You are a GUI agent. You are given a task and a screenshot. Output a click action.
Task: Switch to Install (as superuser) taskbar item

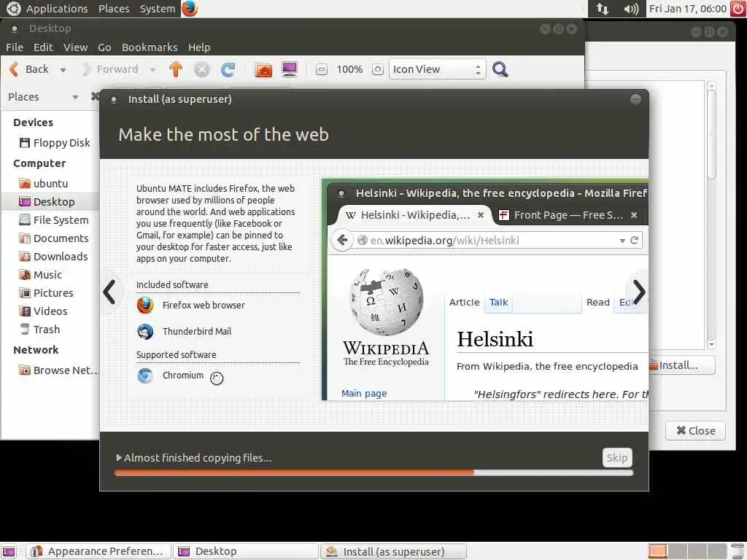pos(393,551)
